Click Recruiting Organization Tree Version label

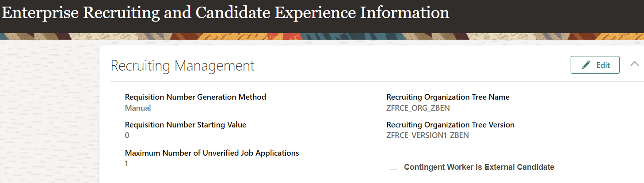click(450, 125)
